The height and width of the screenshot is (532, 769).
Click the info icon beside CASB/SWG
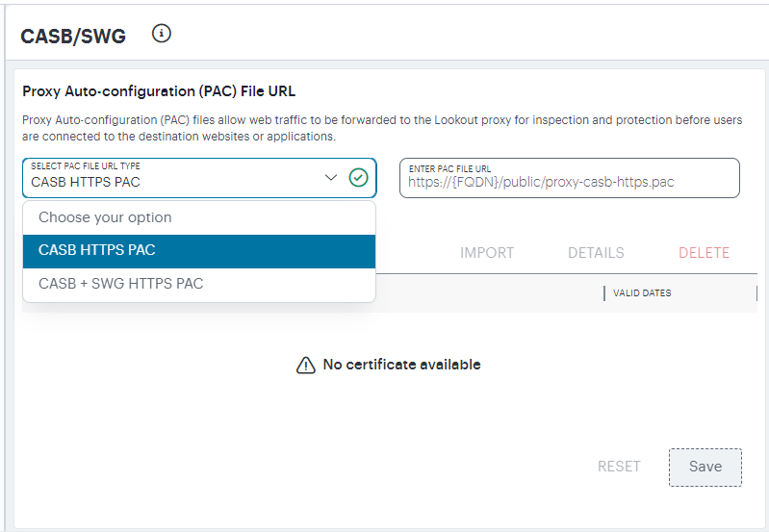162,34
